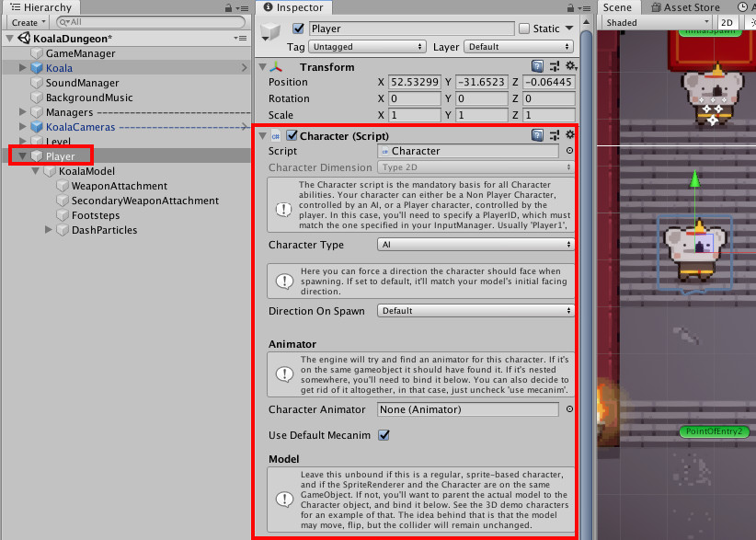Click the Script field showing Character
This screenshot has width=756, height=540.
pos(468,151)
